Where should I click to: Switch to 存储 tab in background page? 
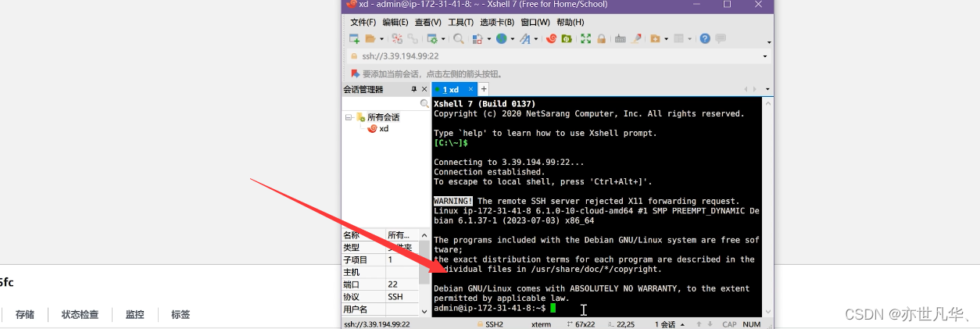point(24,315)
